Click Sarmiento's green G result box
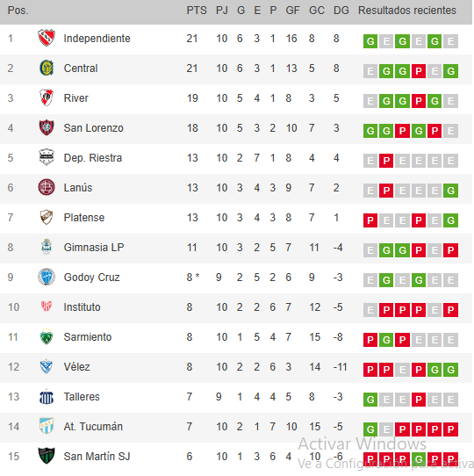 pos(386,340)
